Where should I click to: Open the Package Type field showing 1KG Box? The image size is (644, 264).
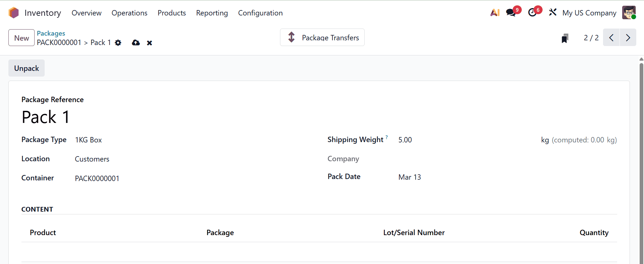click(88, 140)
